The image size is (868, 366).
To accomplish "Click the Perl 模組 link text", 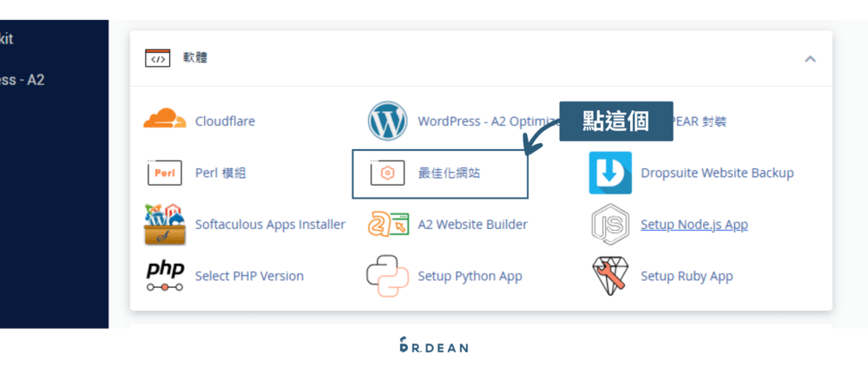I will (220, 173).
